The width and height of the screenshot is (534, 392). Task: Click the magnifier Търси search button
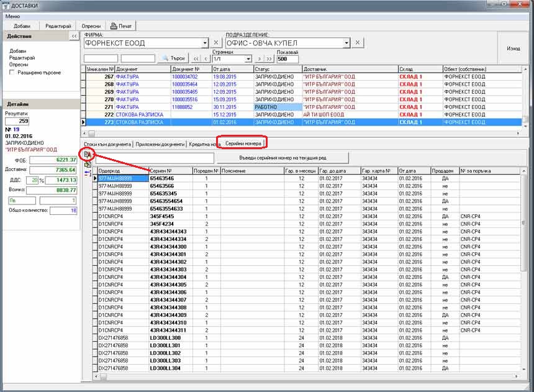click(x=173, y=58)
